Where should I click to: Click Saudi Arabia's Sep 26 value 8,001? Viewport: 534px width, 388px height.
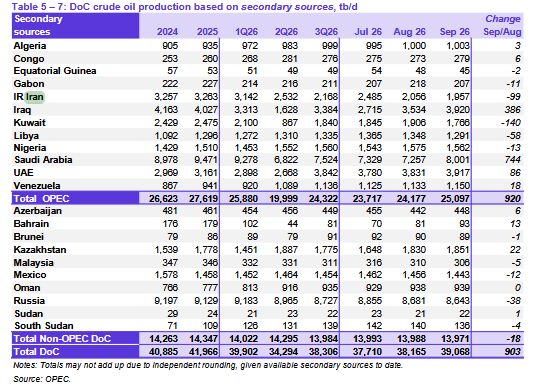[x=457, y=160]
